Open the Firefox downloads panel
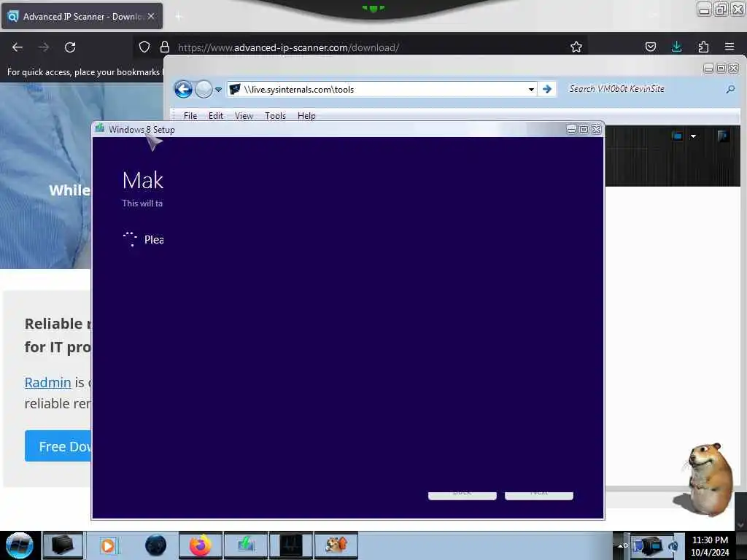The width and height of the screenshot is (747, 560). coord(676,47)
